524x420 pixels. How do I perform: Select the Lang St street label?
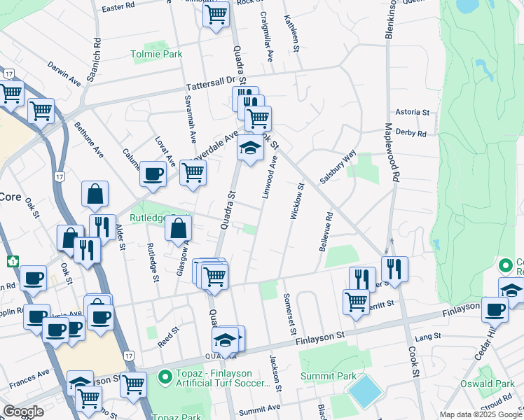pyautogui.click(x=428, y=337)
